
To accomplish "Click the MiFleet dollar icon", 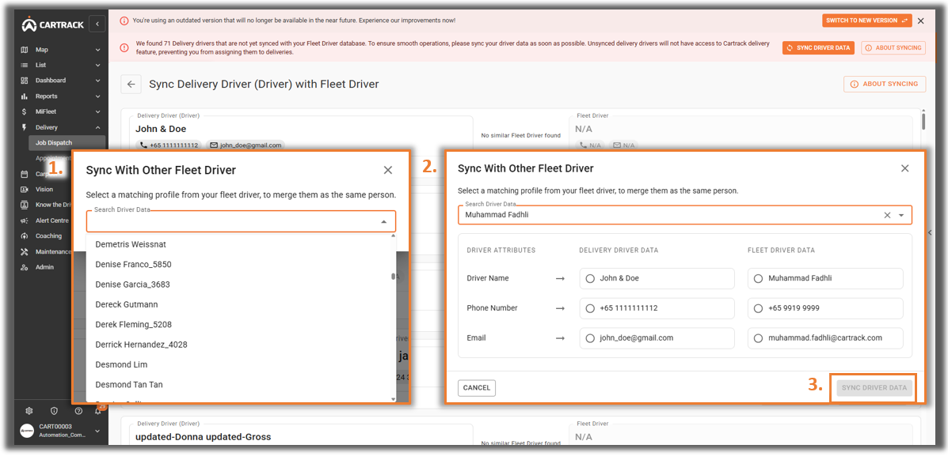I will click(x=24, y=112).
